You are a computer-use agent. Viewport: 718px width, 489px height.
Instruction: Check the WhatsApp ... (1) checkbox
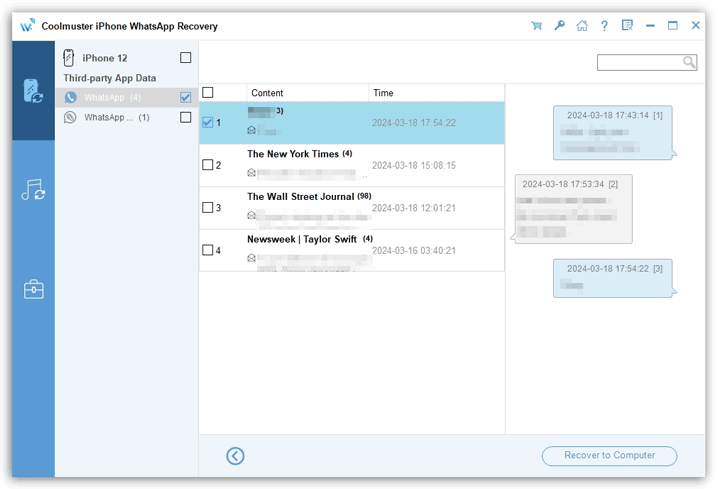185,117
